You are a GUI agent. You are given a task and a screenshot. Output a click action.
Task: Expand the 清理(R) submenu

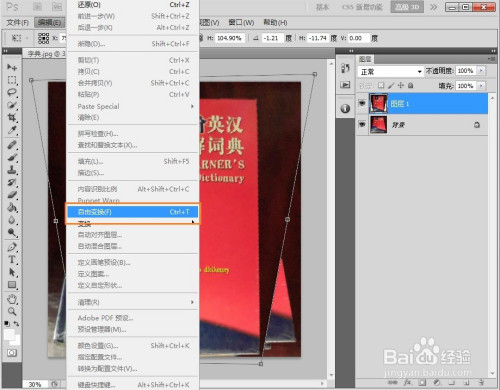click(x=133, y=302)
